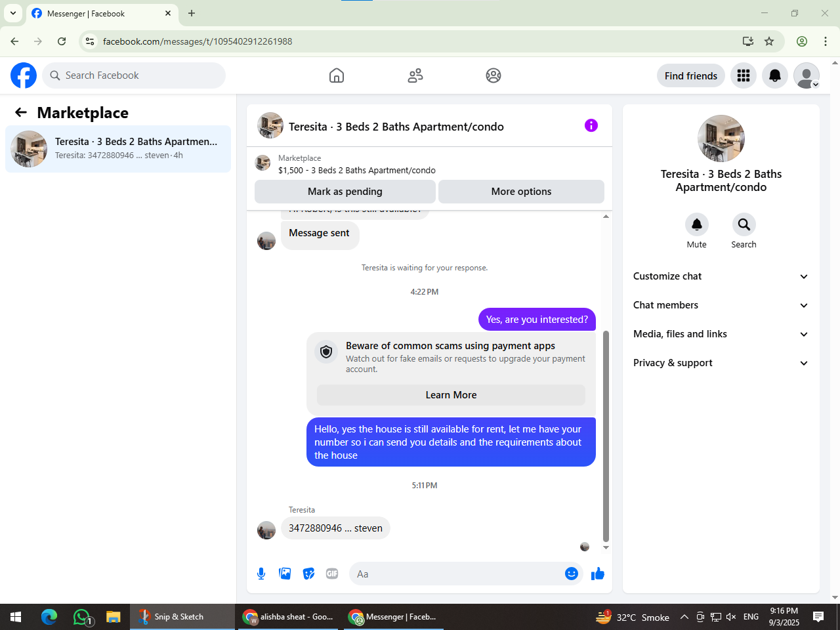Open Chrome tab search dropdown arrow
The height and width of the screenshot is (630, 840).
[x=13, y=13]
